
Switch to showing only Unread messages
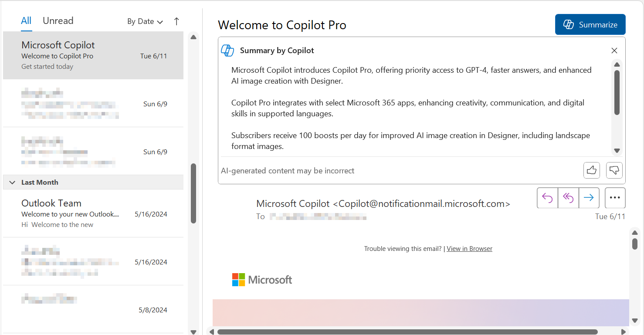click(x=58, y=20)
